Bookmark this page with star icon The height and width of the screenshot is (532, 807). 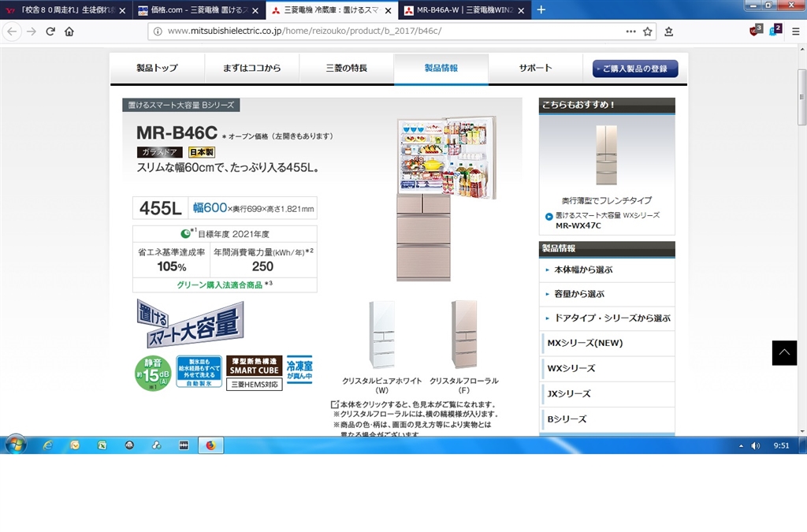pos(648,32)
